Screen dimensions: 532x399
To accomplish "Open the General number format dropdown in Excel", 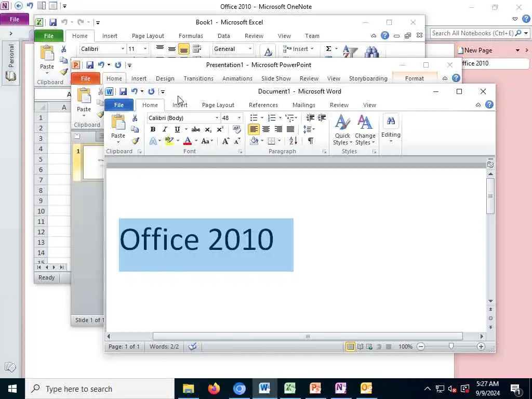I will tap(250, 49).
